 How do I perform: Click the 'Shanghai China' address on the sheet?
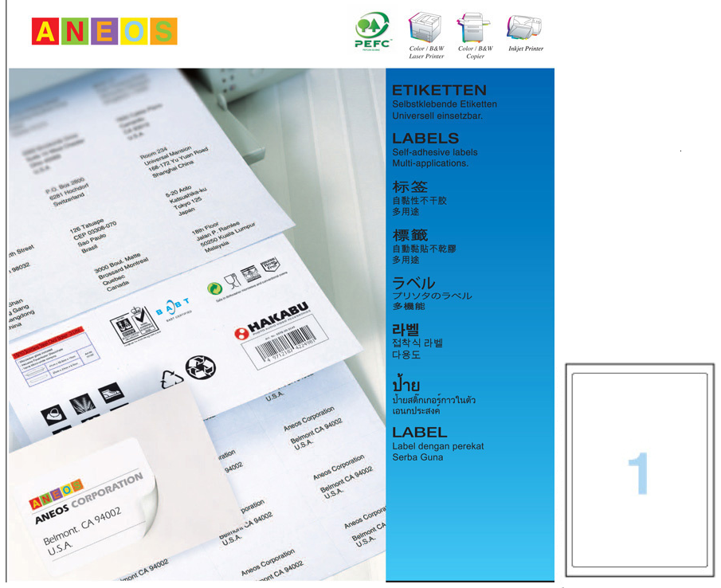pyautogui.click(x=174, y=170)
